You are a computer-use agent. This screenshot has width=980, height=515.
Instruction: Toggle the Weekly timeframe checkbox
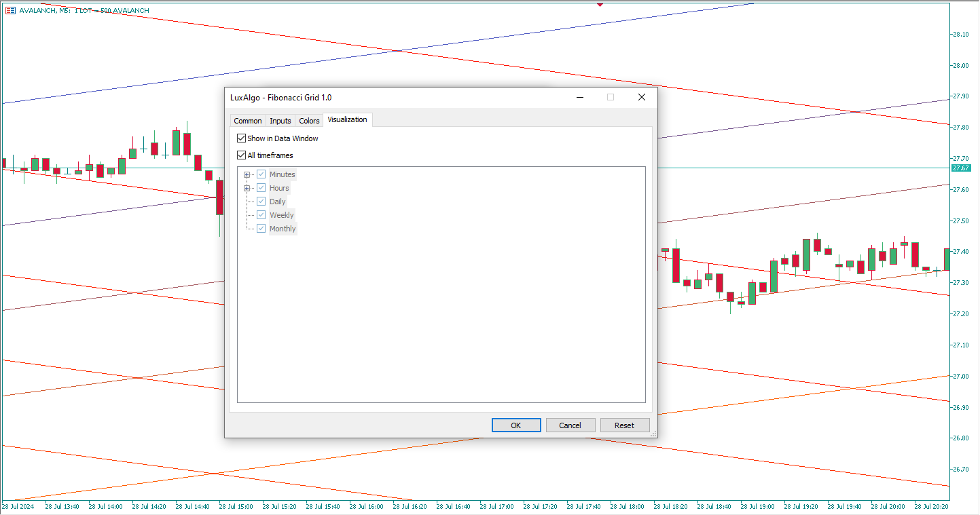[261, 215]
